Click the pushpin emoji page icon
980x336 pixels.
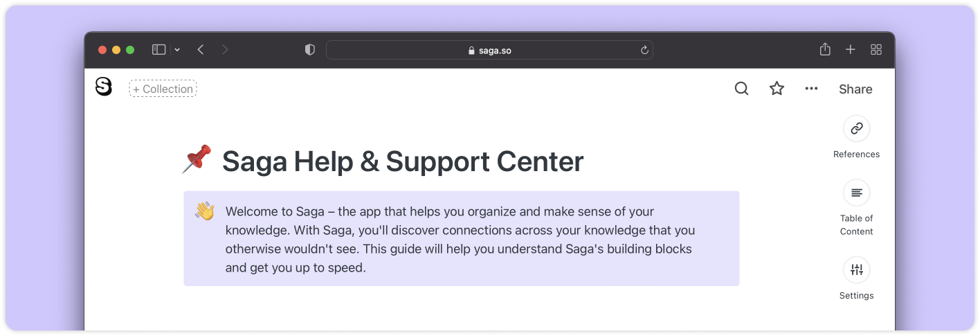[x=197, y=159]
